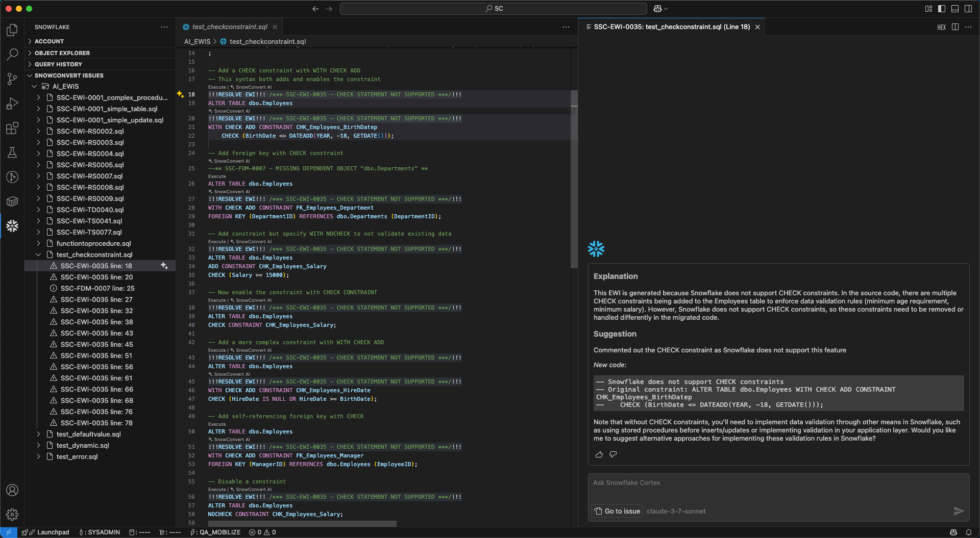Open Run and Debug view

[x=12, y=104]
